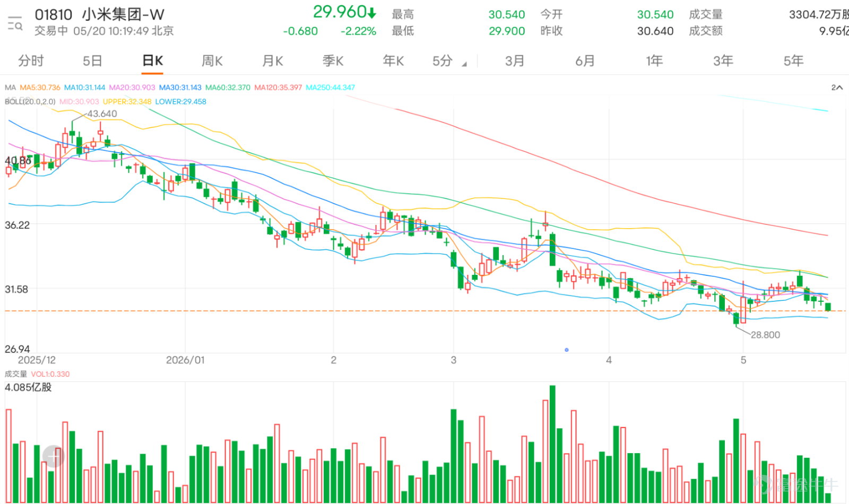Viewport: 849px width, 504px height.
Task: Click the 成交额 9.95亿 turnover value
Action: click(834, 31)
